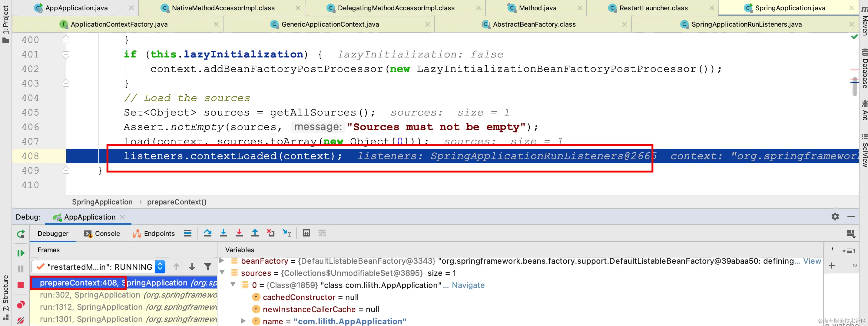868x326 pixels.
Task: Select frame run:302, SpringApplication
Action: tap(124, 295)
